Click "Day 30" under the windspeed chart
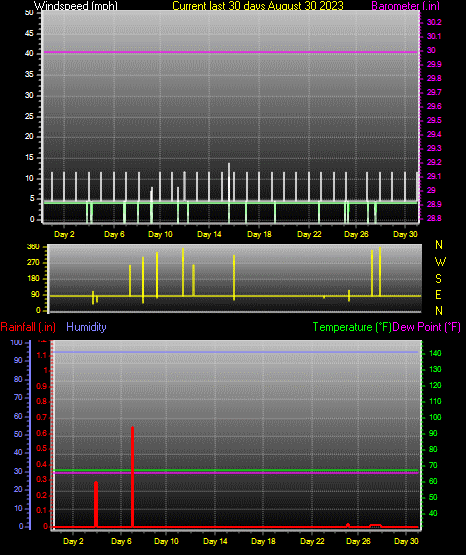The image size is (466, 555). click(x=405, y=234)
